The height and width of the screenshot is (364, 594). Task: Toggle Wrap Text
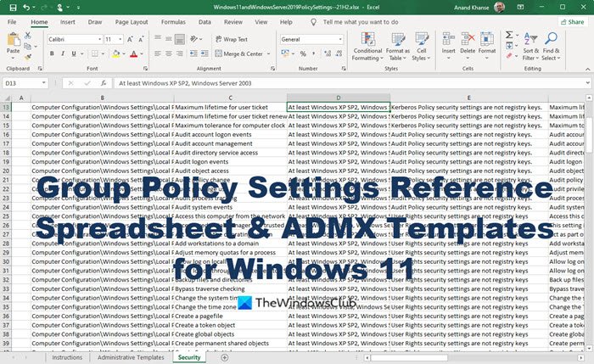(x=232, y=39)
